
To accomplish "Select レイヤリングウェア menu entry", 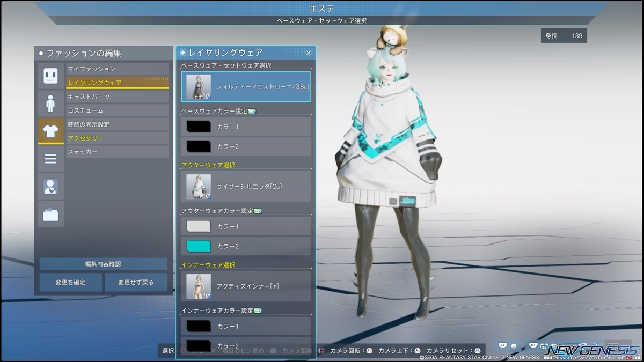I will (118, 83).
